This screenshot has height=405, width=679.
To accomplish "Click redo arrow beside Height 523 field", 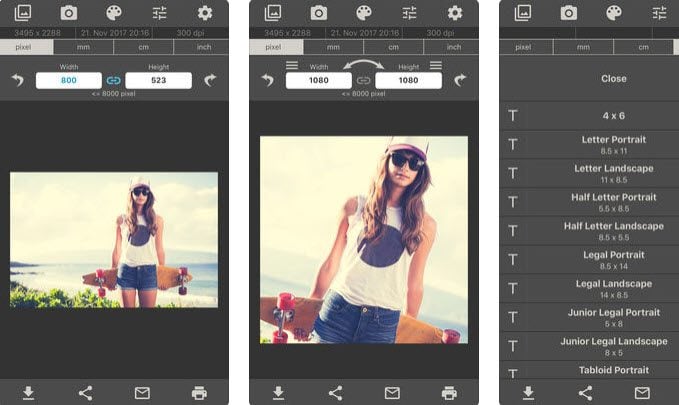I will [210, 80].
